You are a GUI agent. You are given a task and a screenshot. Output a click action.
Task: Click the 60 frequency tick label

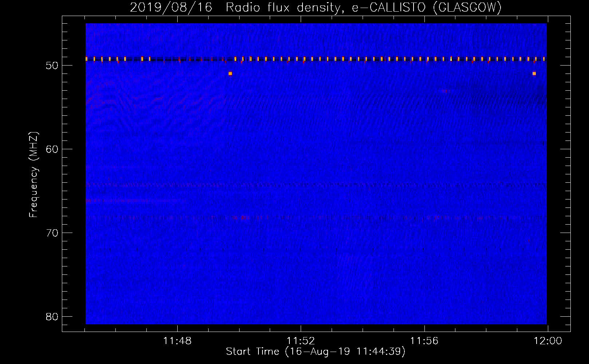pyautogui.click(x=52, y=149)
